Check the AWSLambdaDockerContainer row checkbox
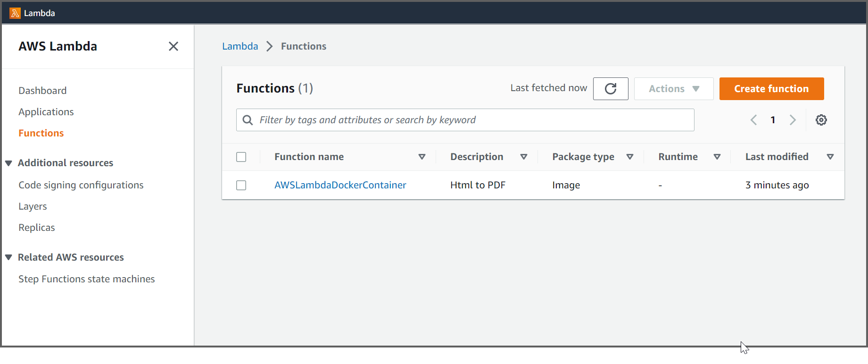Image resolution: width=868 pixels, height=364 pixels. coord(241,185)
